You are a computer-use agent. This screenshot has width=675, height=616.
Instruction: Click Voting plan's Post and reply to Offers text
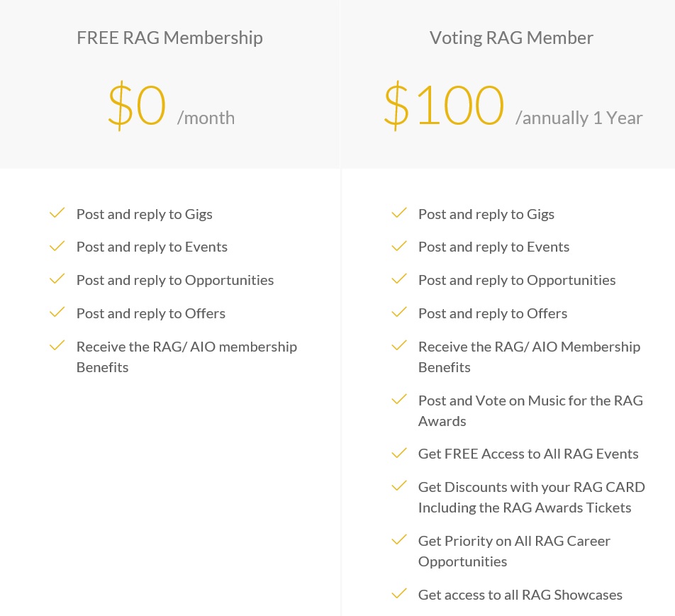[493, 313]
